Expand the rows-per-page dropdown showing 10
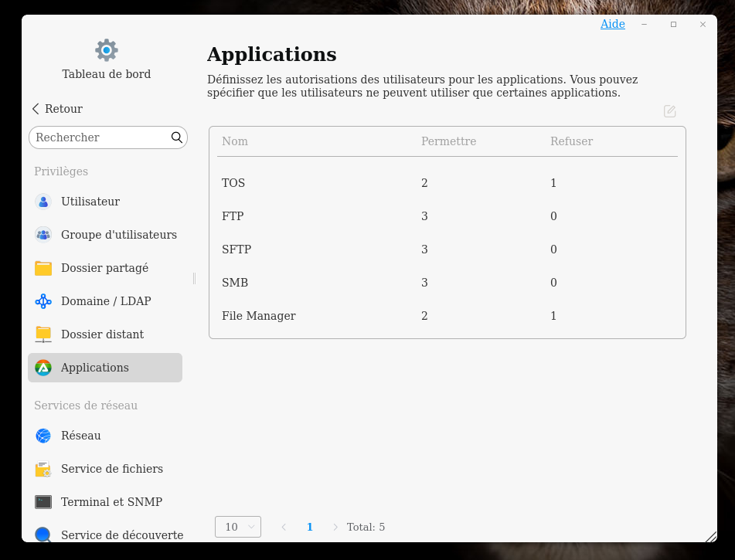The image size is (735, 560). [238, 527]
